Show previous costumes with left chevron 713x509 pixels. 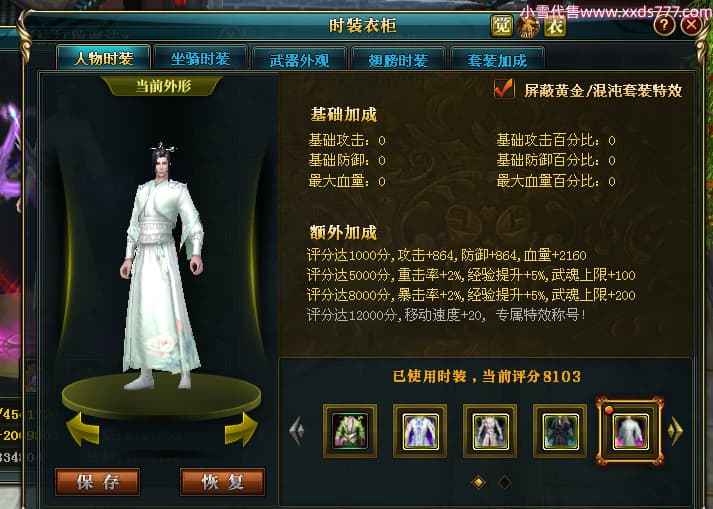tap(296, 431)
